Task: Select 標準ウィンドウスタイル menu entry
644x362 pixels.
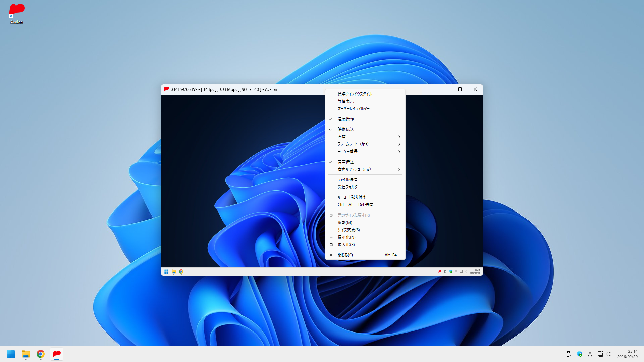Action: pyautogui.click(x=355, y=94)
